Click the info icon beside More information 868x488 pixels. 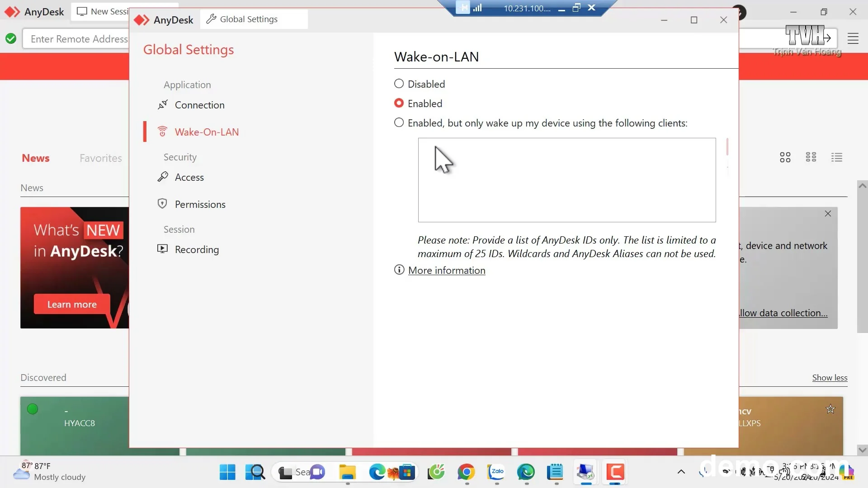coord(399,270)
